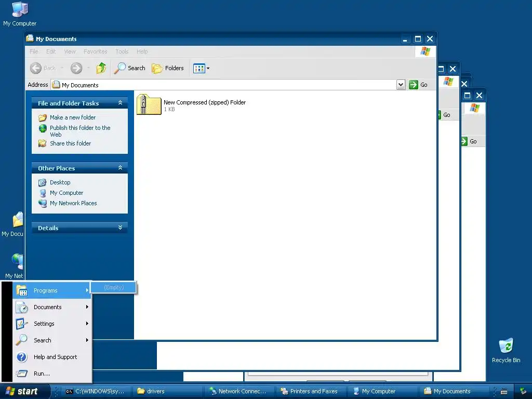Click the Back arrow toolbar icon
The width and height of the screenshot is (532, 399).
[x=36, y=68]
